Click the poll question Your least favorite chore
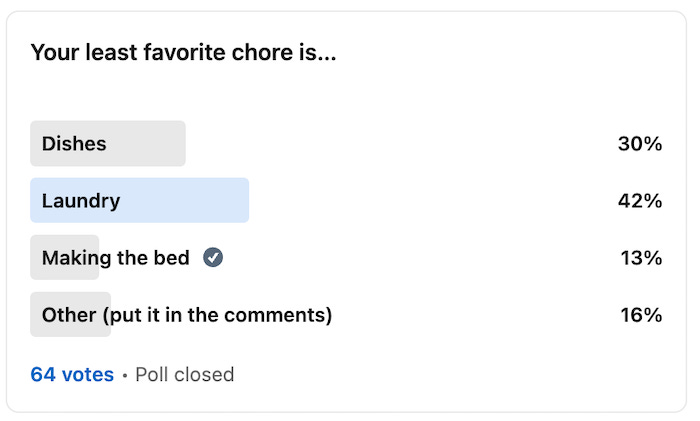The image size is (700, 421). pyautogui.click(x=183, y=52)
